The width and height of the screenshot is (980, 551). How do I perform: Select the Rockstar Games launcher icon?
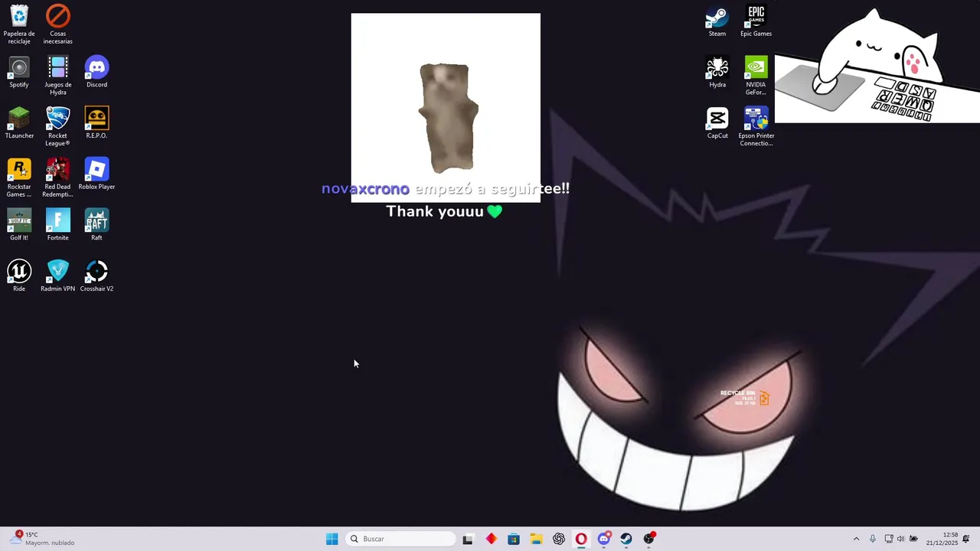(19, 178)
